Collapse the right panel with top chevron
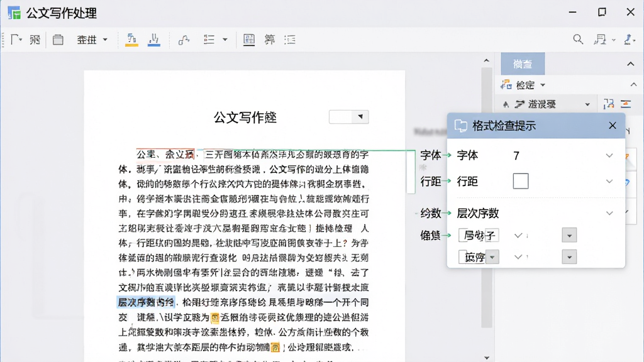Image resolution: width=644 pixels, height=362 pixels. point(630,64)
